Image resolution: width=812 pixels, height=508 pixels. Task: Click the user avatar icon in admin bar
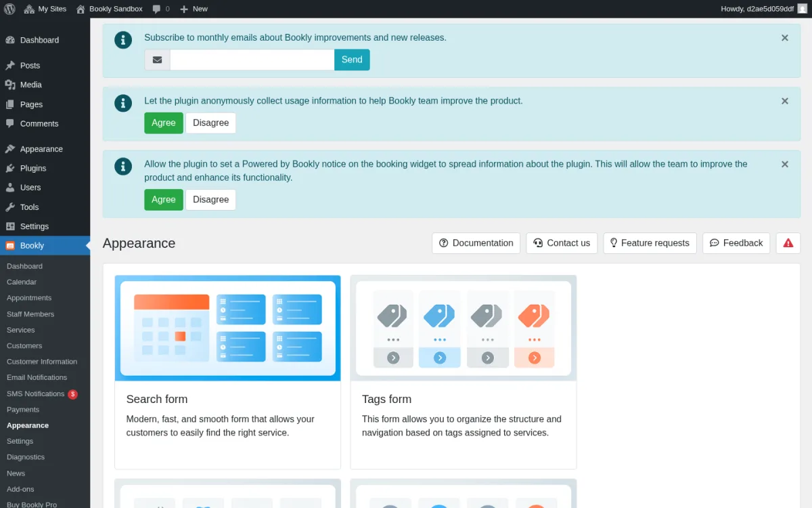pyautogui.click(x=802, y=9)
